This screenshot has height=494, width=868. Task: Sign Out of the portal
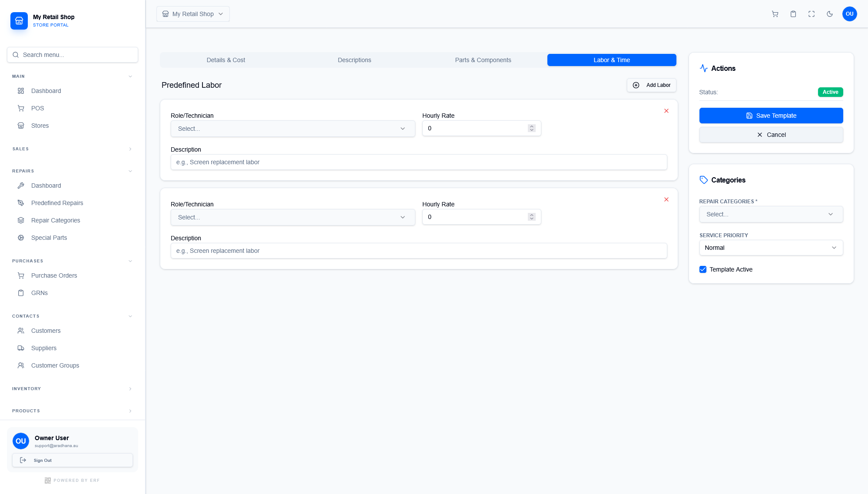[73, 461]
